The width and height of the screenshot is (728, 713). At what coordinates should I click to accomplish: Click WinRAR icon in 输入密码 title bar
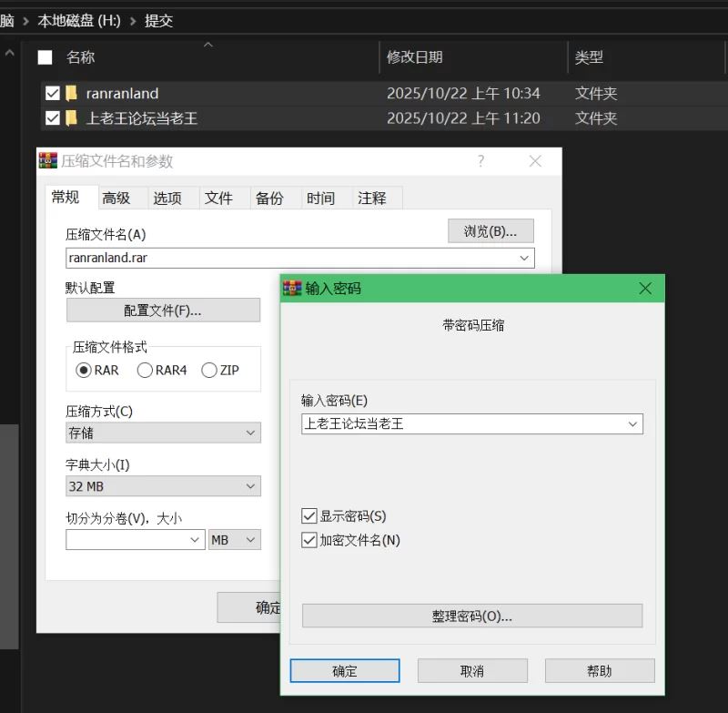(x=292, y=289)
